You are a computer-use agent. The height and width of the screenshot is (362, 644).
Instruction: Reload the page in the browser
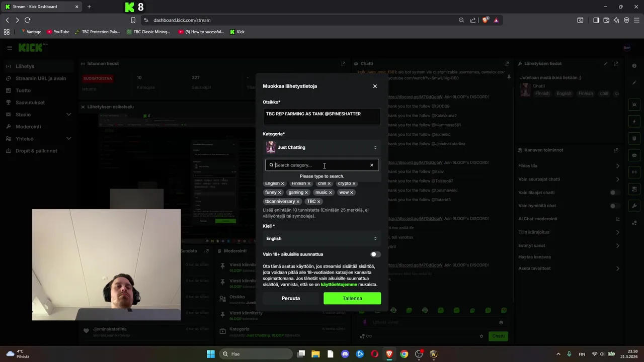(x=27, y=20)
